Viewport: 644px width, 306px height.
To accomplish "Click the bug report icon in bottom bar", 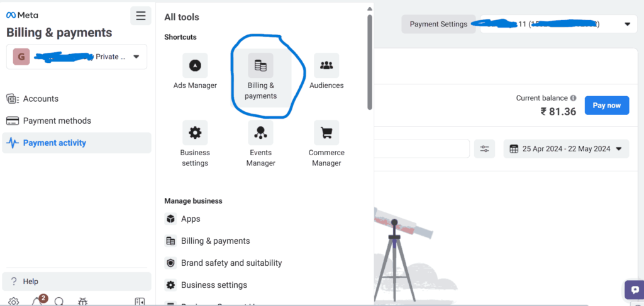I will (x=82, y=302).
